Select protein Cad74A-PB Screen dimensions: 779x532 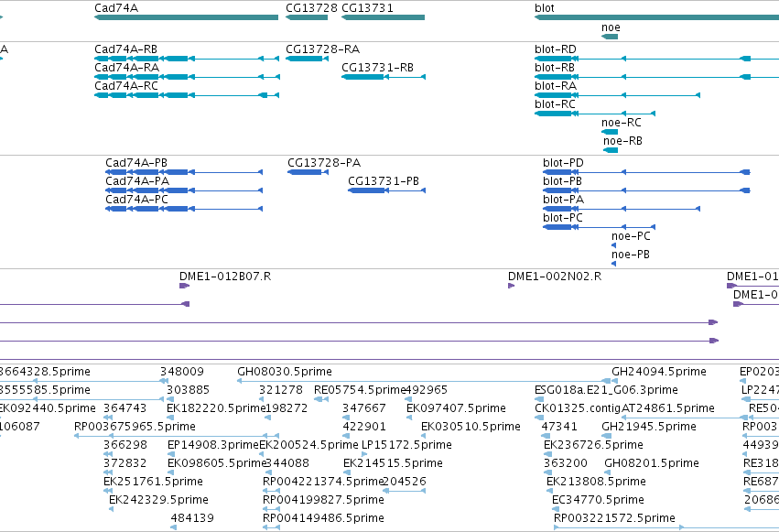pyautogui.click(x=184, y=172)
